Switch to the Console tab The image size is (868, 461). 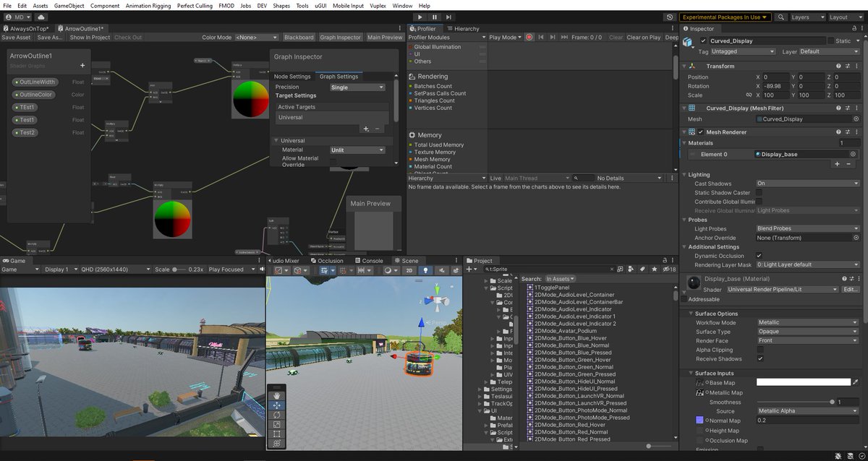pyautogui.click(x=369, y=261)
